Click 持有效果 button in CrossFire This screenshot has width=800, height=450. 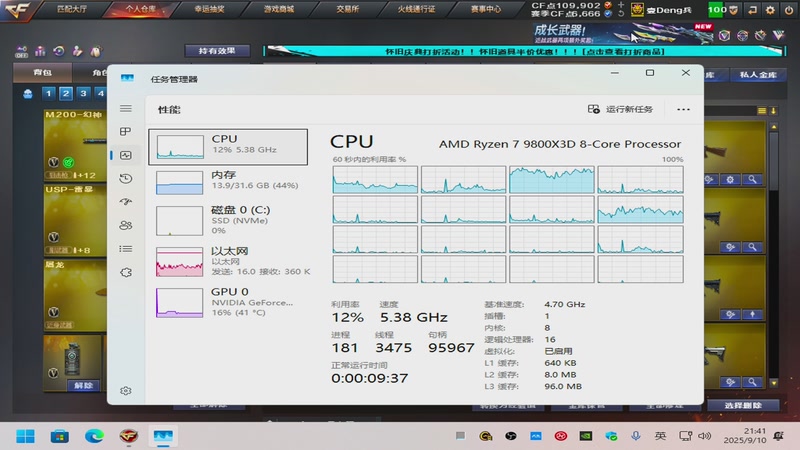click(217, 51)
